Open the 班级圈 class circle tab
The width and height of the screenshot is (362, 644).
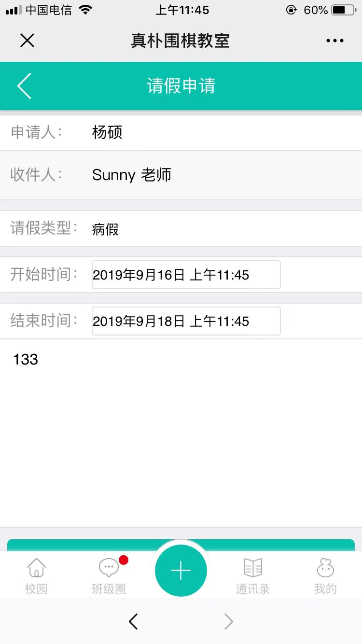click(x=109, y=575)
